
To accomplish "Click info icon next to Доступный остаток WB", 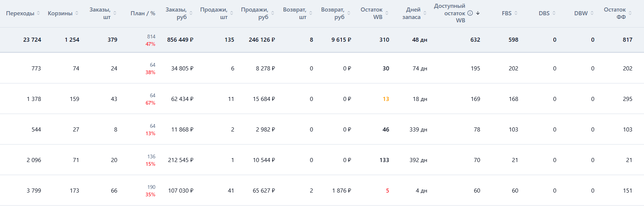I will (x=470, y=13).
